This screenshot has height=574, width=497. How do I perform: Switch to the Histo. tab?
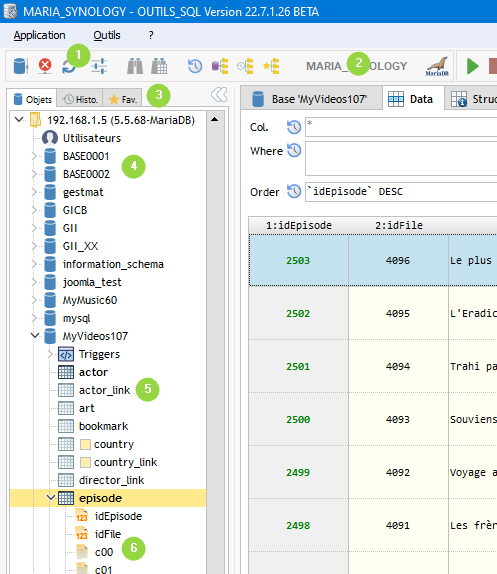coord(80,99)
